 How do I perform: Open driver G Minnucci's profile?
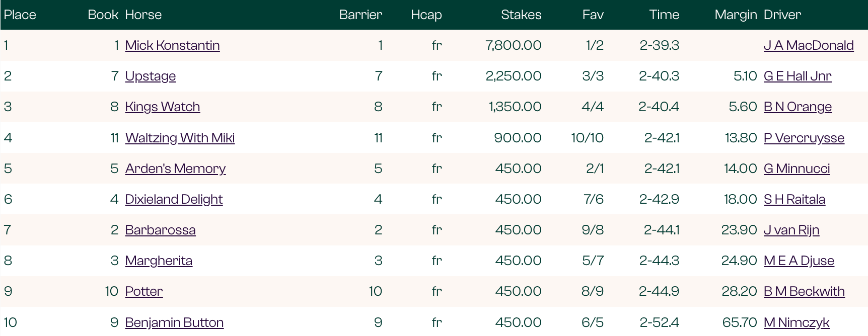(x=797, y=169)
